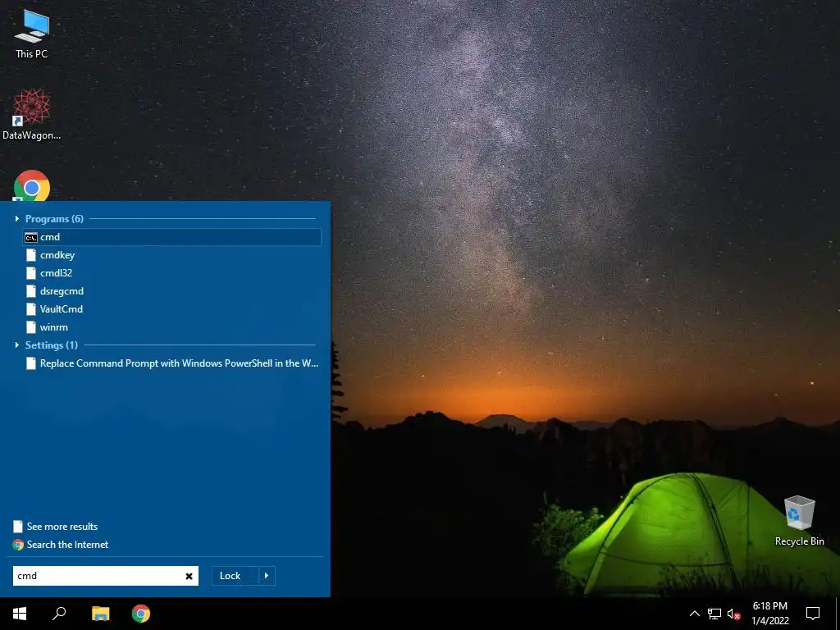This screenshot has width=840, height=630.
Task: Open Google Chrome desktop shortcut icon
Action: (32, 185)
